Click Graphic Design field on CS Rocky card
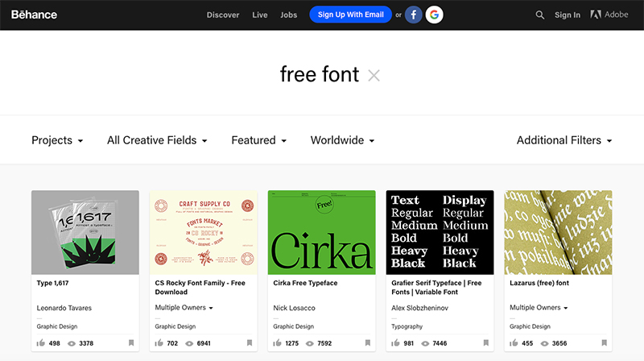The width and height of the screenshot is (644, 361). coord(175,326)
